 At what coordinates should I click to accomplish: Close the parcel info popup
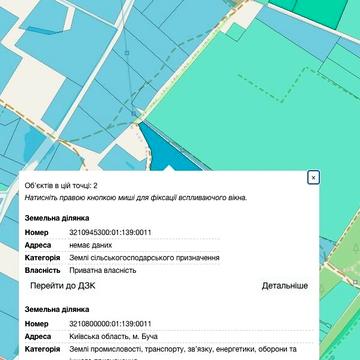coord(313,178)
